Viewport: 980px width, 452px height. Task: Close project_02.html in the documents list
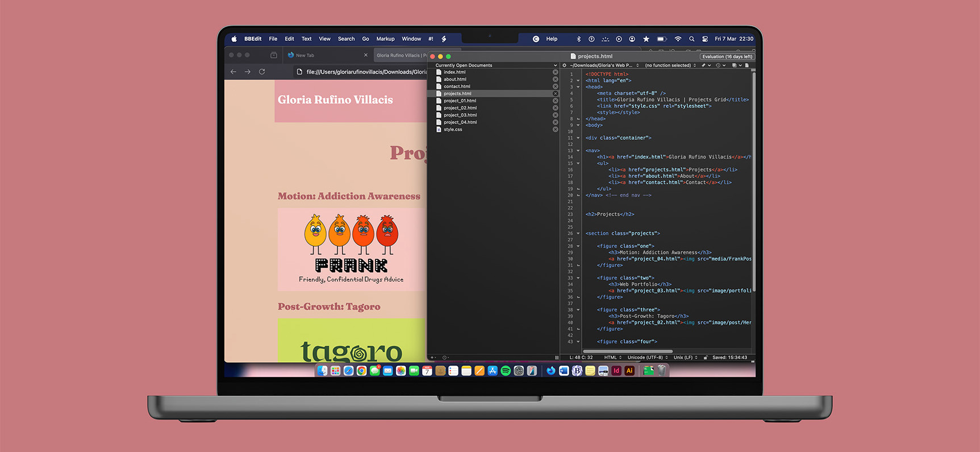(555, 108)
